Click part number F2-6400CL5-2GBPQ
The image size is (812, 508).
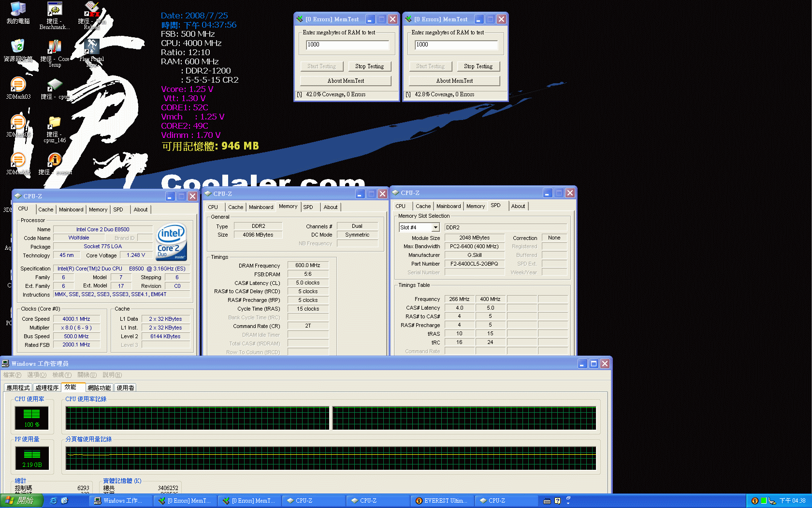click(474, 264)
